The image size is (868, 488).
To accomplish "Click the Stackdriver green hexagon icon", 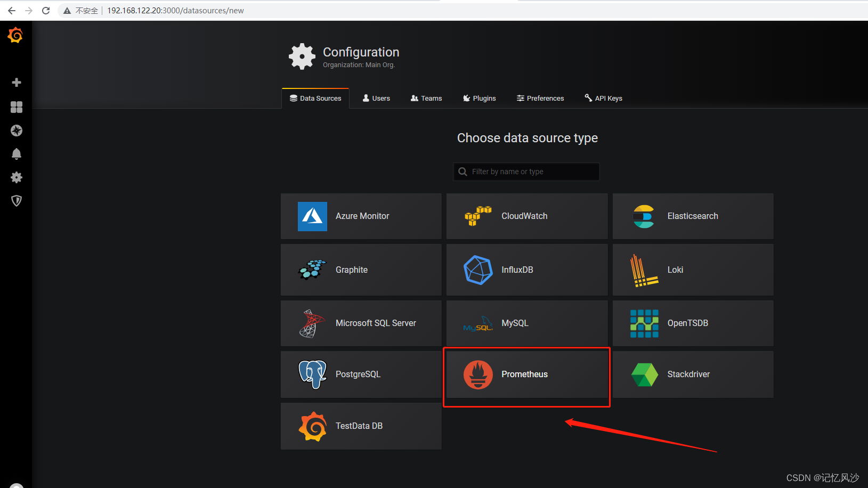I will [x=644, y=375].
